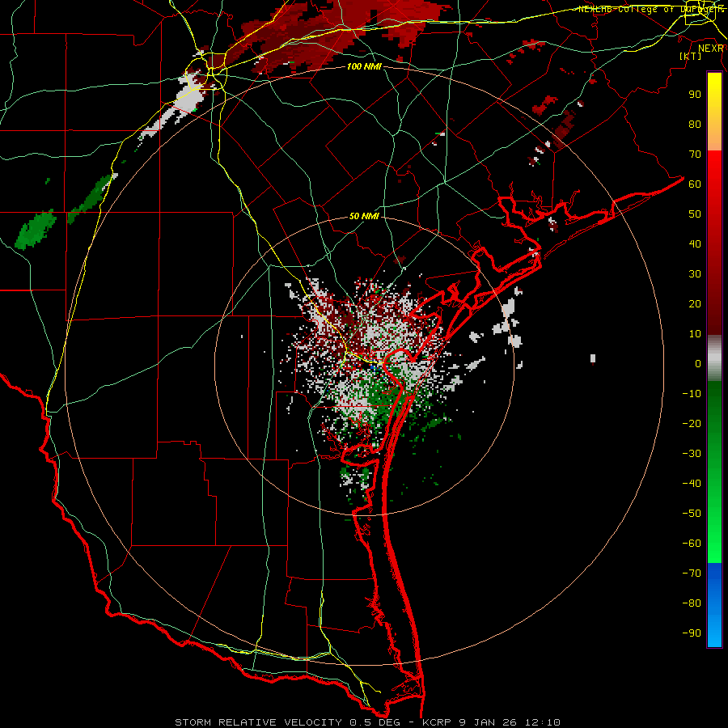Viewport: 728px width, 728px height.
Task: Click the -70 value on the velocity scale
Action: (x=692, y=573)
